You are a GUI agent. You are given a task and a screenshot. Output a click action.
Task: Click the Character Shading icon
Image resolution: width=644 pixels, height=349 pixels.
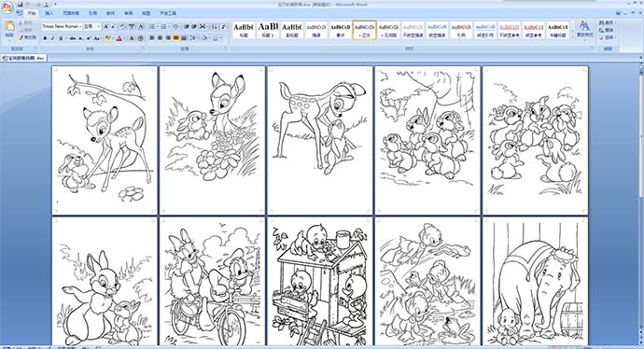tap(132, 38)
